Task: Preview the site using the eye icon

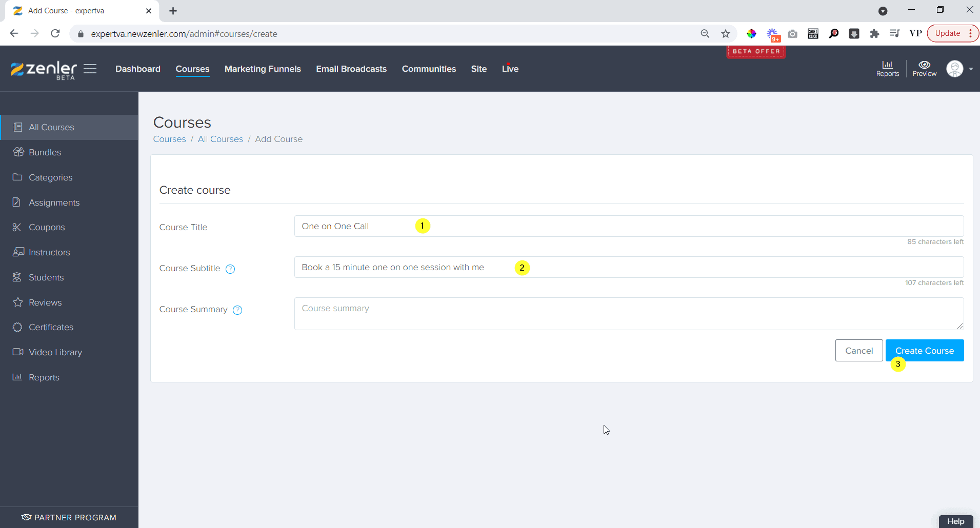Action: click(x=924, y=68)
